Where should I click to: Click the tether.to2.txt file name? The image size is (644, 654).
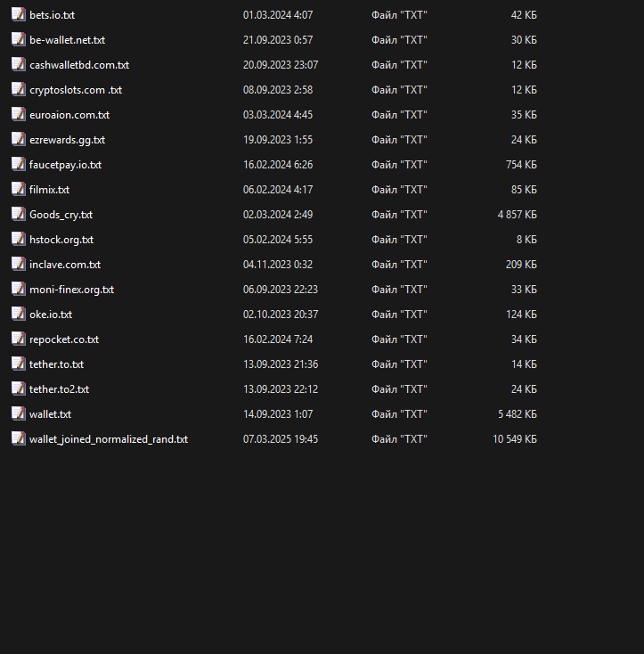pyautogui.click(x=59, y=389)
